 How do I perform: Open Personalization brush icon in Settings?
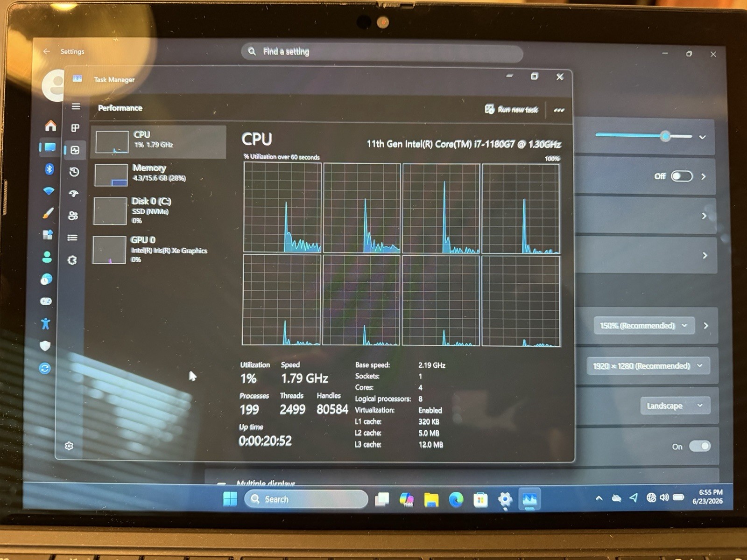(48, 213)
